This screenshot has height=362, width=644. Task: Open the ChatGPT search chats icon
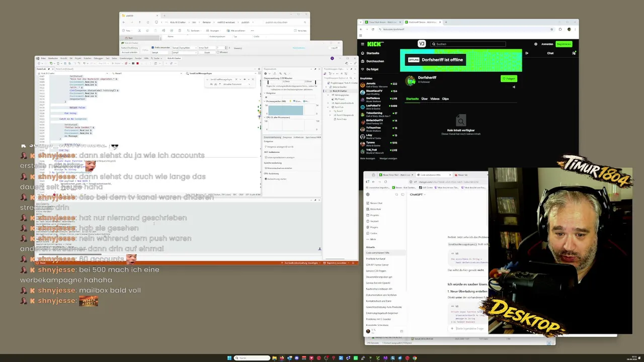click(396, 195)
